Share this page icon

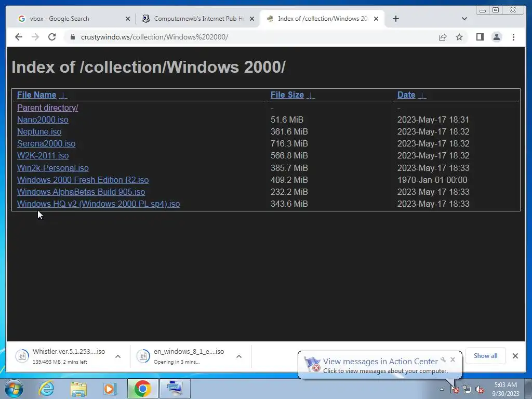click(443, 37)
